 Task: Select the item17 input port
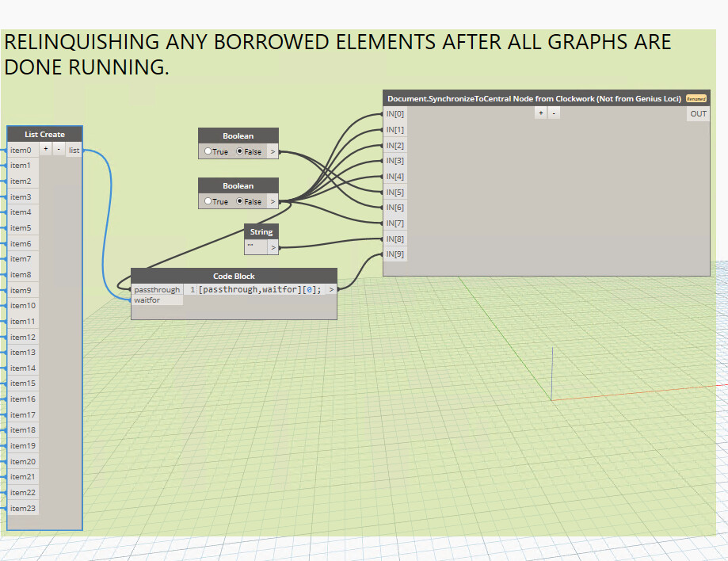point(23,415)
